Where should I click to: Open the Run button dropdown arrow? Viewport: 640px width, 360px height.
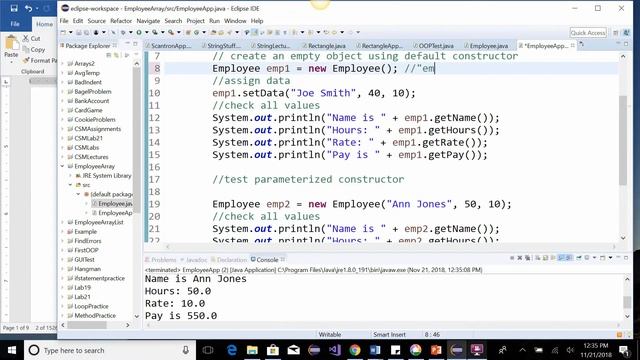(146, 32)
